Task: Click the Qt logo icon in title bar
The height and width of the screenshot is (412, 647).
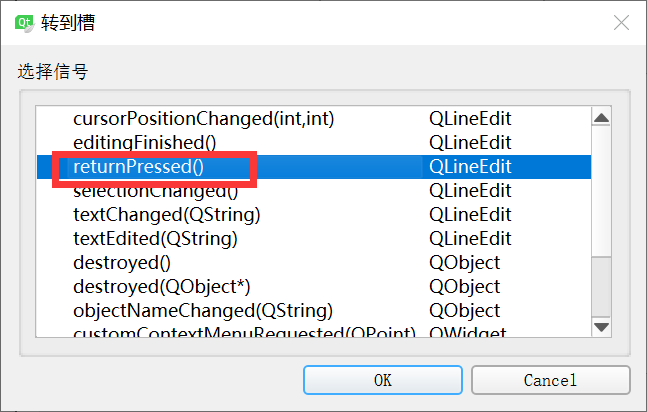Action: point(24,24)
